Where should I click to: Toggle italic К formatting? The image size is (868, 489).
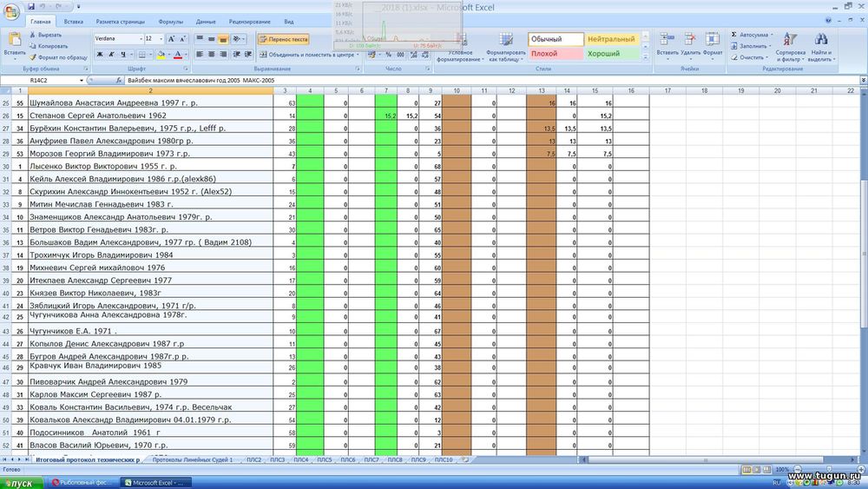(111, 54)
